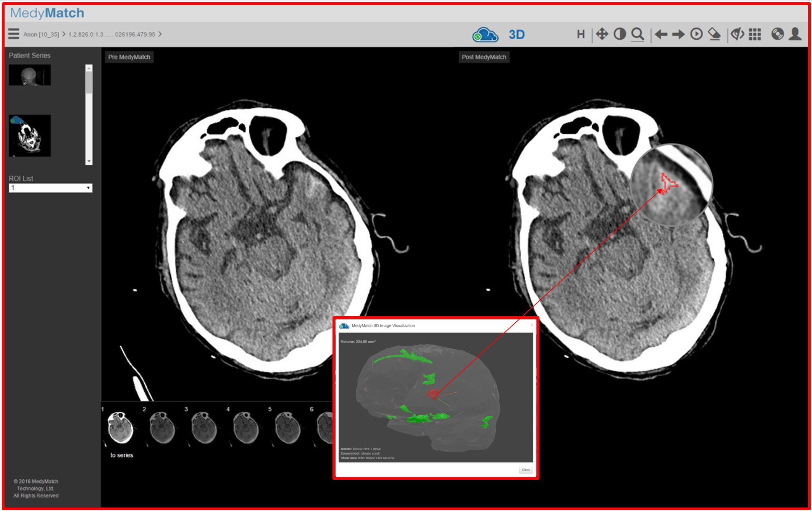Select the H tool in toolbar
The image size is (812, 511).
[580, 34]
